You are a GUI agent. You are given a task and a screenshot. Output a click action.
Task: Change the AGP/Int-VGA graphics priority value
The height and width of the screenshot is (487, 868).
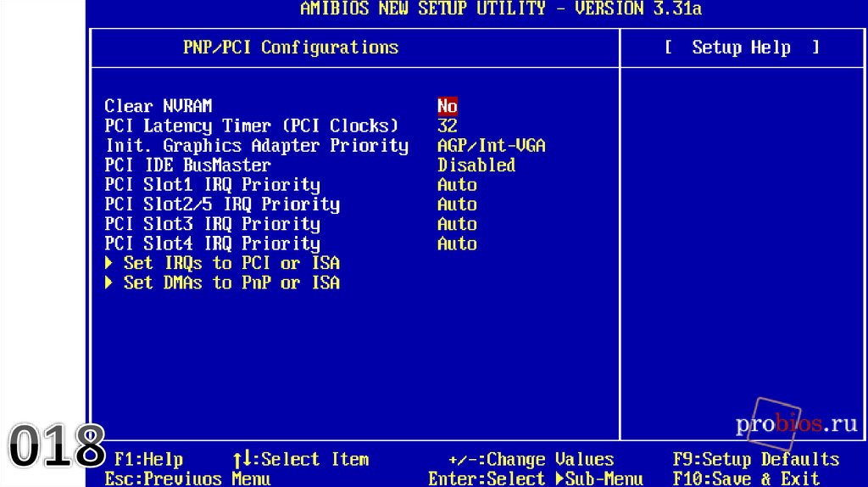point(491,145)
